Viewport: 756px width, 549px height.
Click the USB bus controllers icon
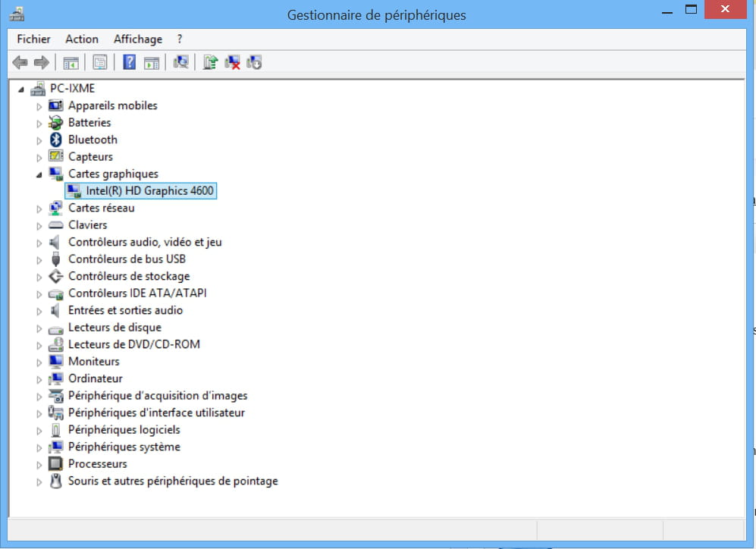coord(56,259)
